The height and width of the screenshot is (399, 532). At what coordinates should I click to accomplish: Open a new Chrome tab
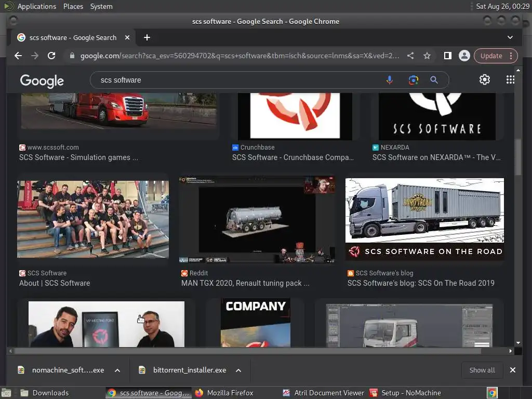pos(147,37)
